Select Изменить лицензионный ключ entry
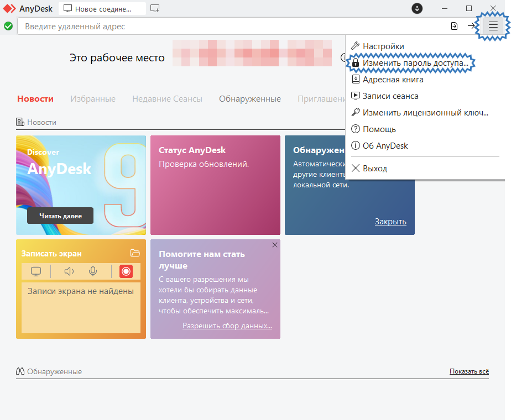Screen dimensions: 511x420 tap(425, 113)
